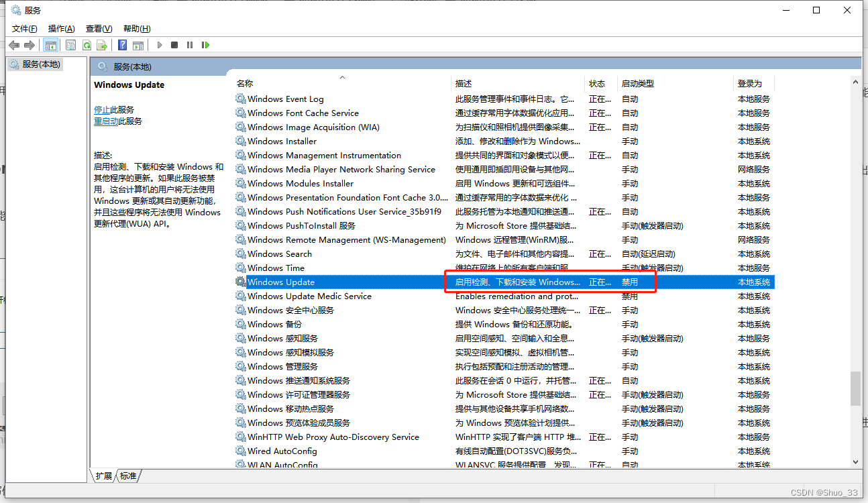868x503 pixels.
Task: Toggle the show/hide action pane icon
Action: coord(138,45)
